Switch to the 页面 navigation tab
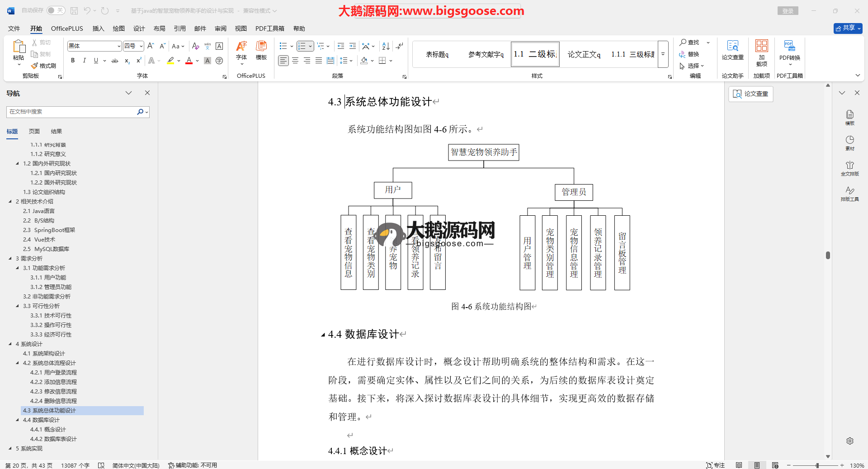This screenshot has height=469, width=868. point(34,132)
